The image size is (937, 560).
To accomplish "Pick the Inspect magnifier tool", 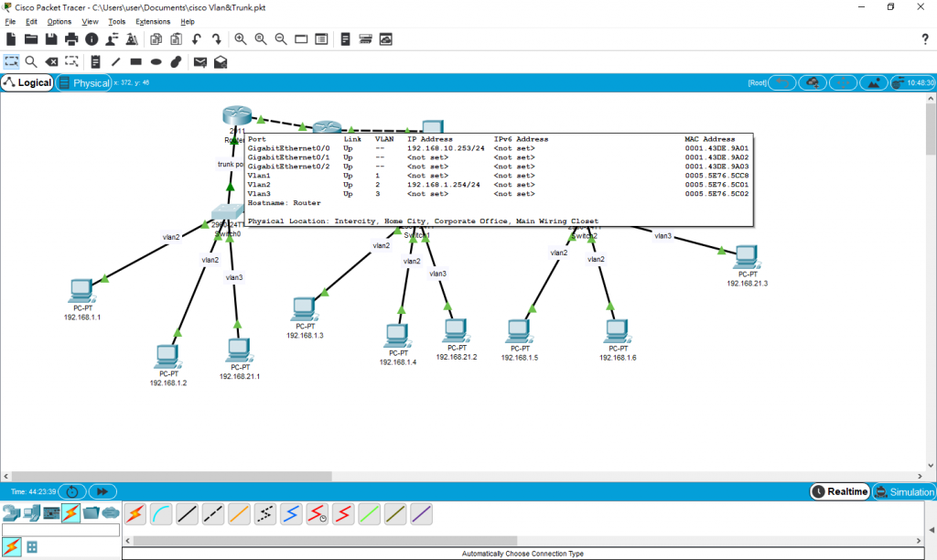I will [31, 61].
